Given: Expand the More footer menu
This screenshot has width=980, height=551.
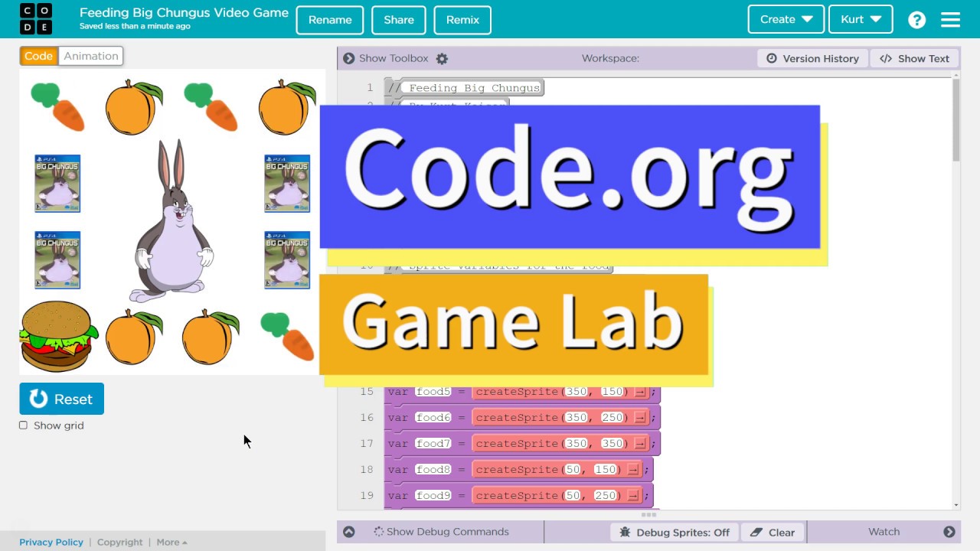Looking at the screenshot, I should 171,542.
